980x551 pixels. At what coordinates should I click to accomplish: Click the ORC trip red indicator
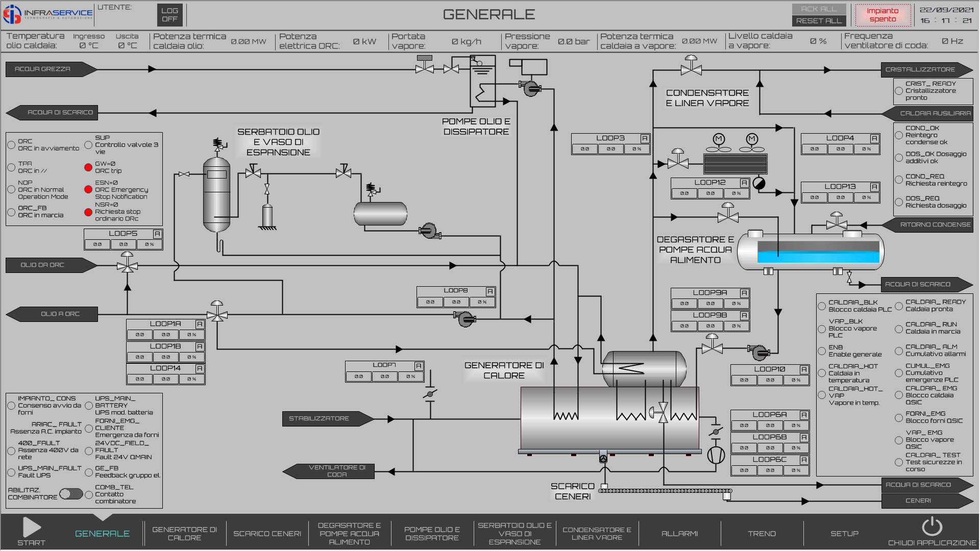pyautogui.click(x=88, y=167)
